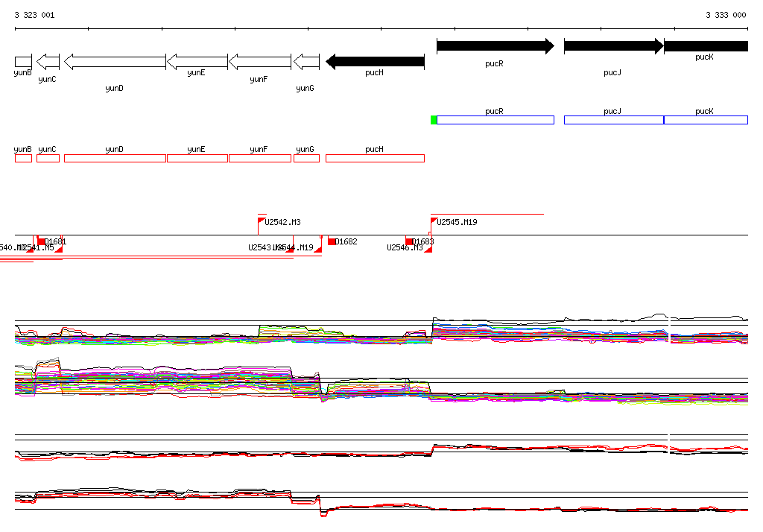Click the yunD label above red box
The width and height of the screenshot is (763, 532).
tap(114, 150)
